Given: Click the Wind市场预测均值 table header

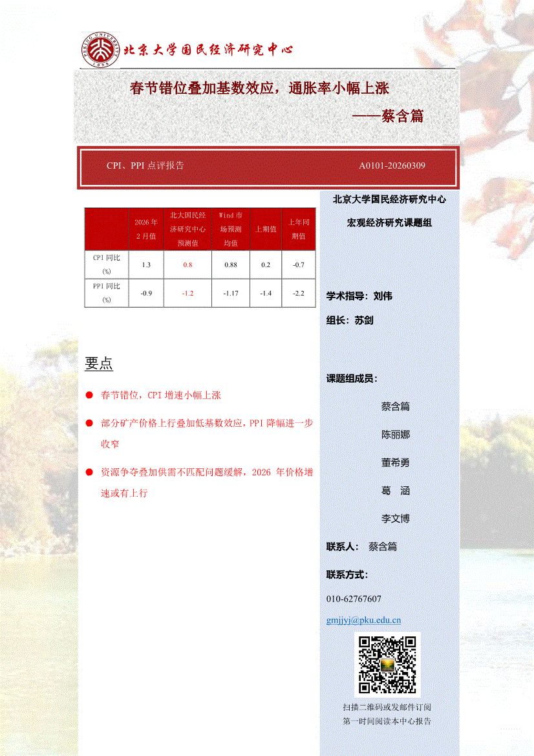Looking at the screenshot, I should (231, 229).
